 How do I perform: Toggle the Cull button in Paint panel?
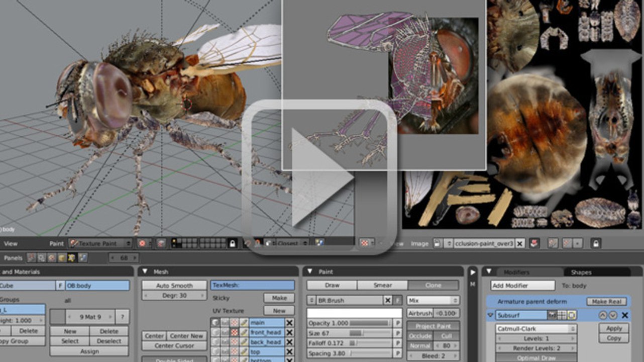pyautogui.click(x=446, y=336)
